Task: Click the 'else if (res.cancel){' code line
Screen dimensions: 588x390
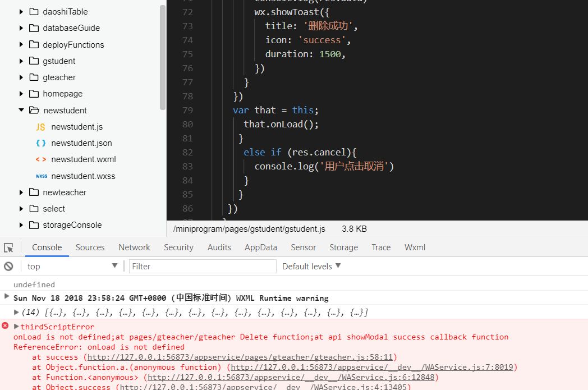Action: (x=300, y=152)
